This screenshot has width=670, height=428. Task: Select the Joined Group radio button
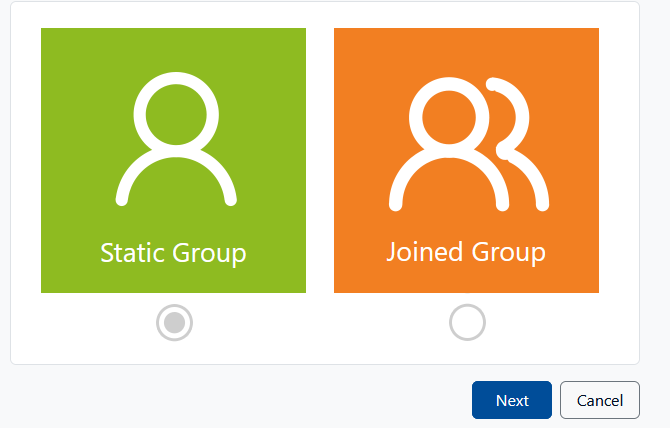(467, 322)
